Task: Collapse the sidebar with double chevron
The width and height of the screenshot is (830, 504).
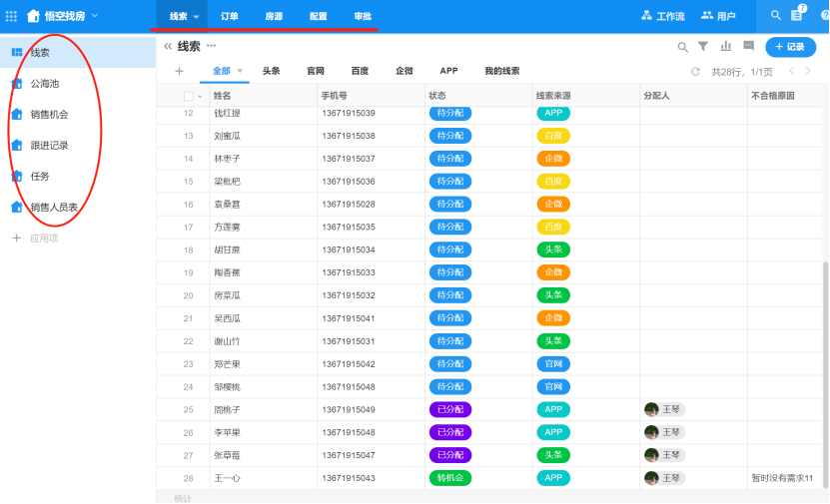Action: pos(167,47)
